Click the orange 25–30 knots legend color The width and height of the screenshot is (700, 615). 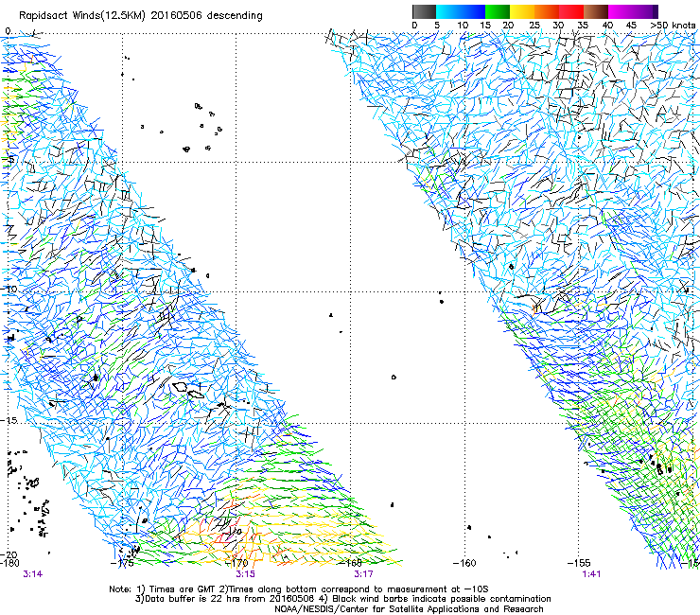coord(547,11)
